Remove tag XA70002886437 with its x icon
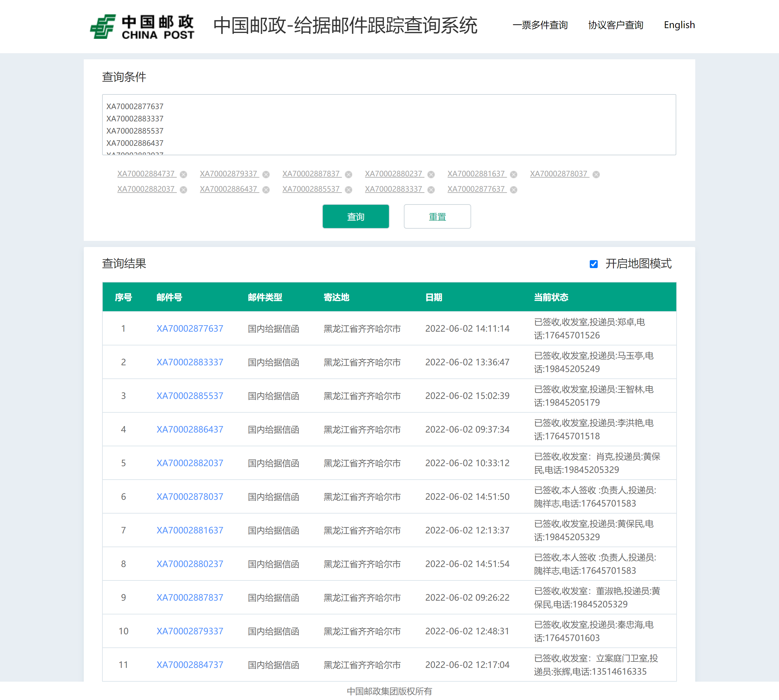779x700 pixels. (x=266, y=190)
